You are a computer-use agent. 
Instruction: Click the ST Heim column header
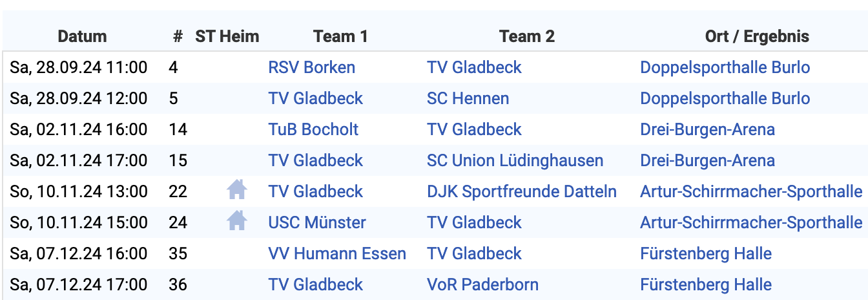227,36
